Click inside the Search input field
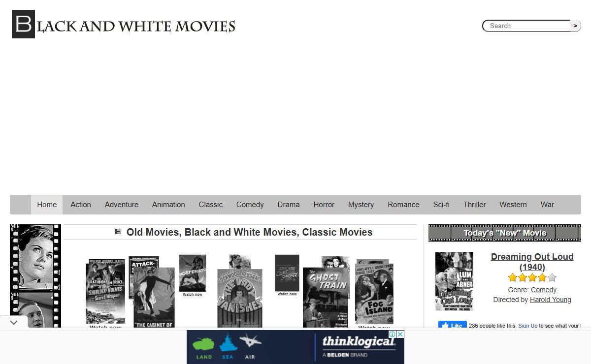 point(526,26)
